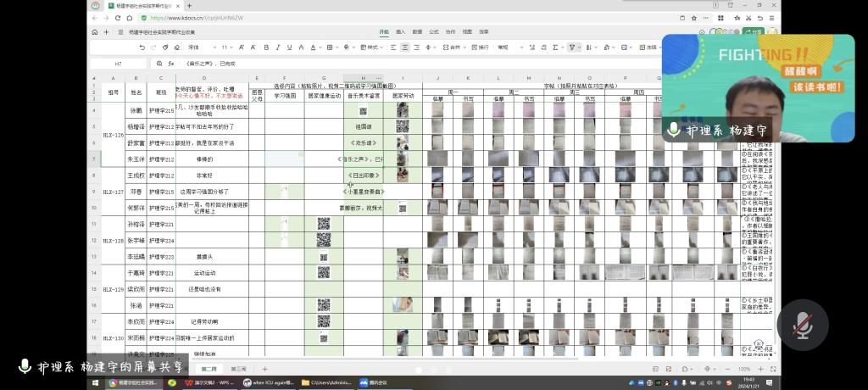Switch to the 第三周 sheet tab

pyautogui.click(x=238, y=369)
